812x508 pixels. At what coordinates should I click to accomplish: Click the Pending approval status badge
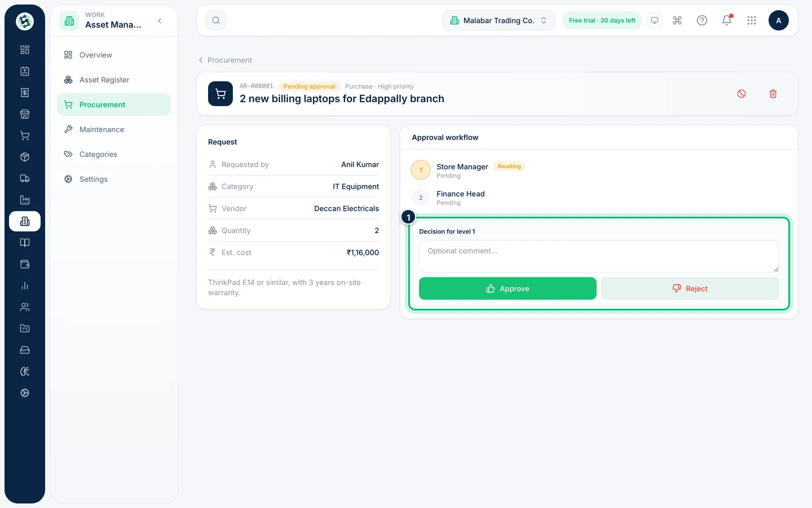pyautogui.click(x=309, y=86)
